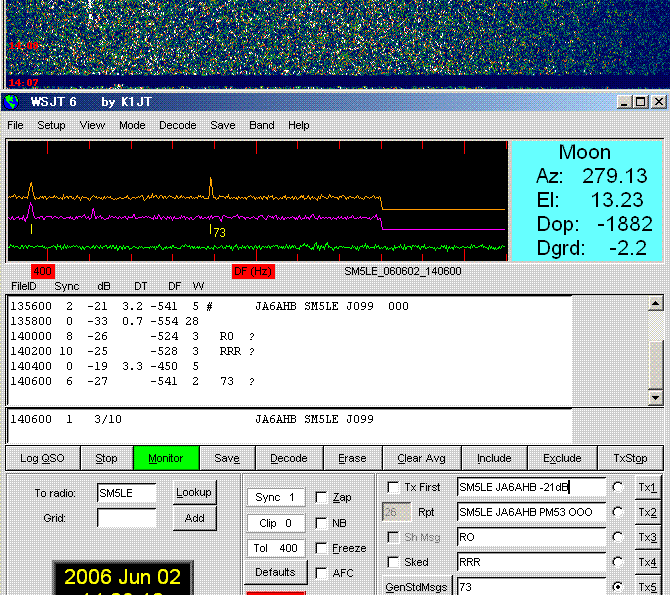Screen dimensions: 670x595
Task: Open the Decode menu
Action: [178, 126]
